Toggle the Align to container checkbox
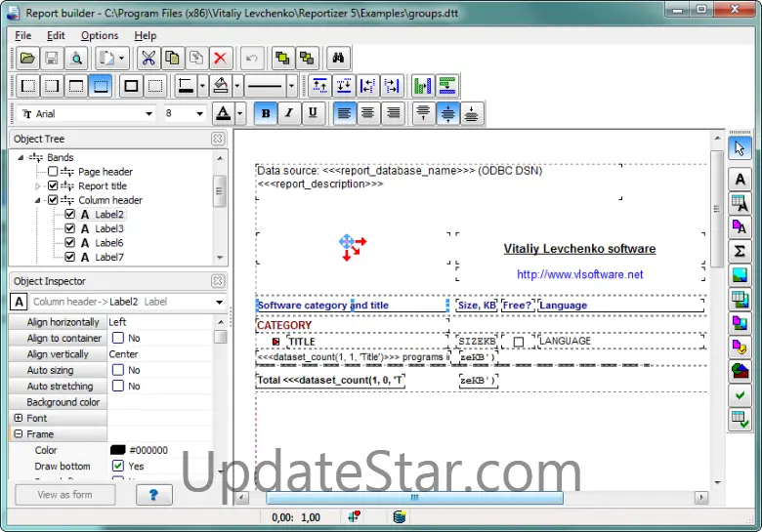 (118, 338)
